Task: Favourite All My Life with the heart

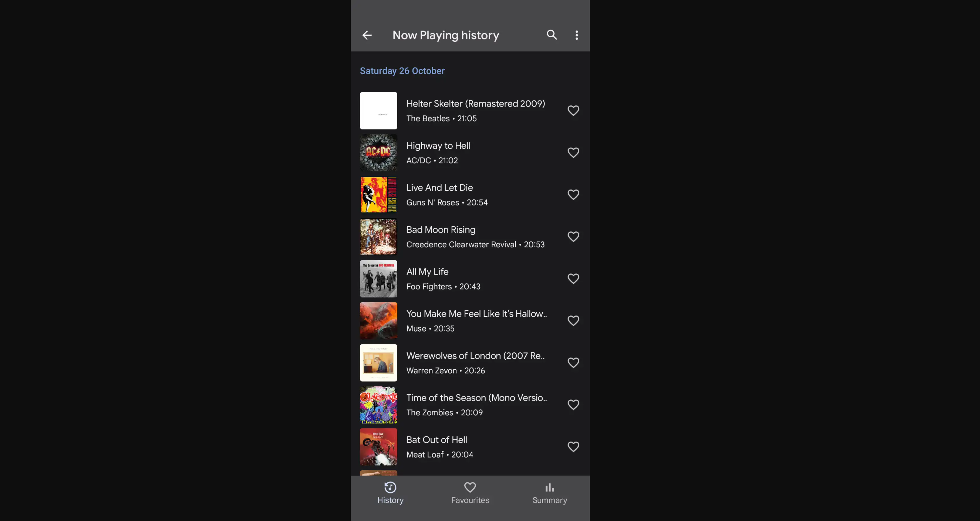Action: [573, 279]
